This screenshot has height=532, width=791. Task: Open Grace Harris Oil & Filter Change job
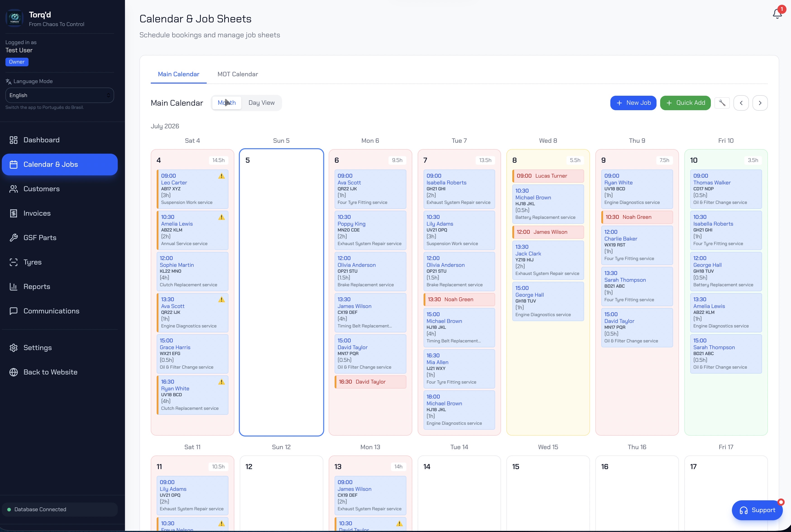point(192,354)
